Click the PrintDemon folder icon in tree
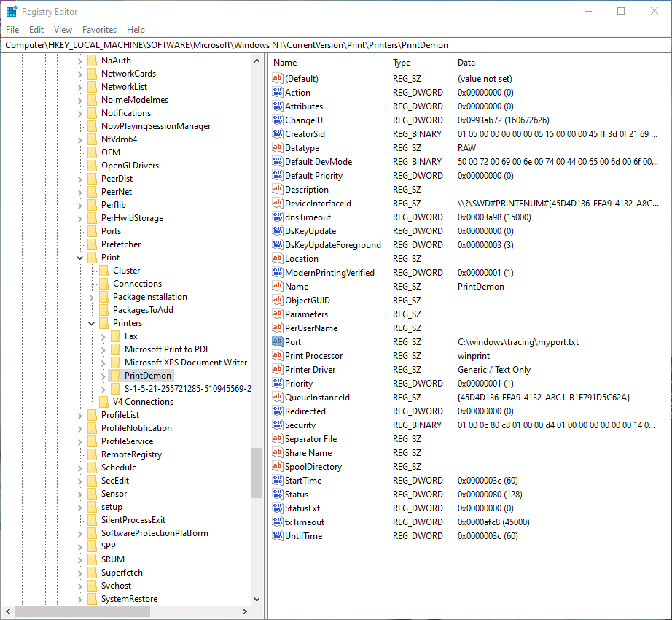The height and width of the screenshot is (620, 672). pyautogui.click(x=115, y=376)
